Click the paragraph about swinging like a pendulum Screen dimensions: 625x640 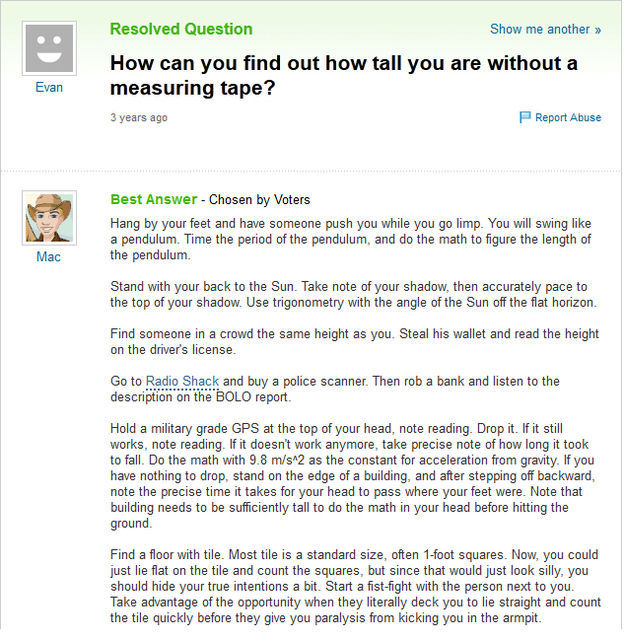click(350, 238)
